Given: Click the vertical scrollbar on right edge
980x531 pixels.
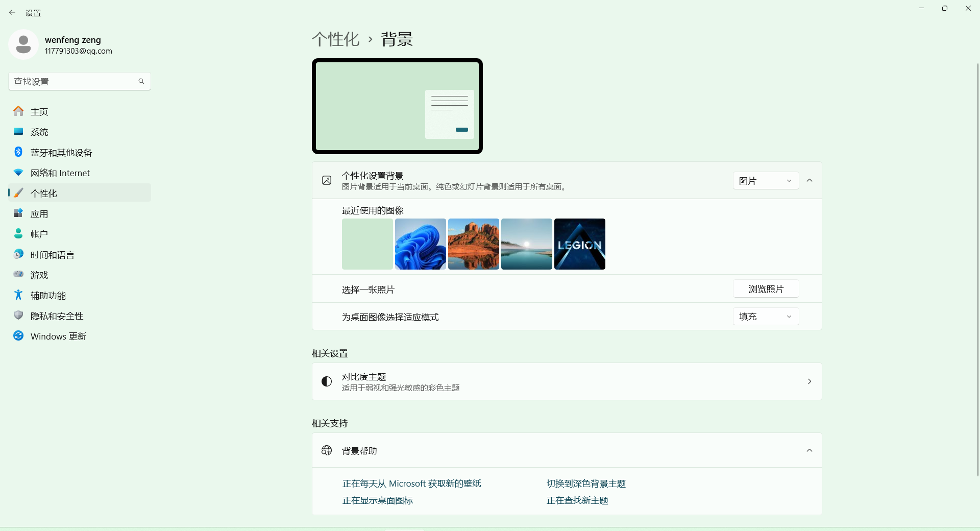Looking at the screenshot, I should [x=977, y=270].
